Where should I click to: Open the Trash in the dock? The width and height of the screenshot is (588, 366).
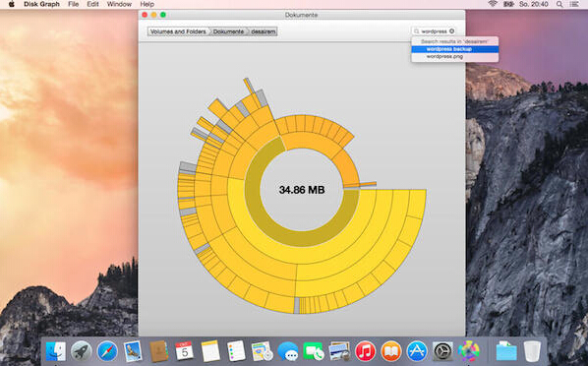pyautogui.click(x=532, y=352)
